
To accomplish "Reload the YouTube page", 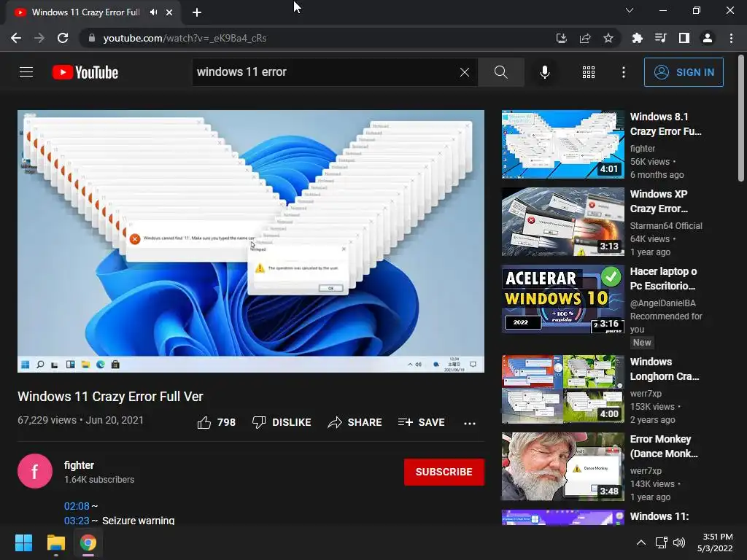I will [x=63, y=38].
